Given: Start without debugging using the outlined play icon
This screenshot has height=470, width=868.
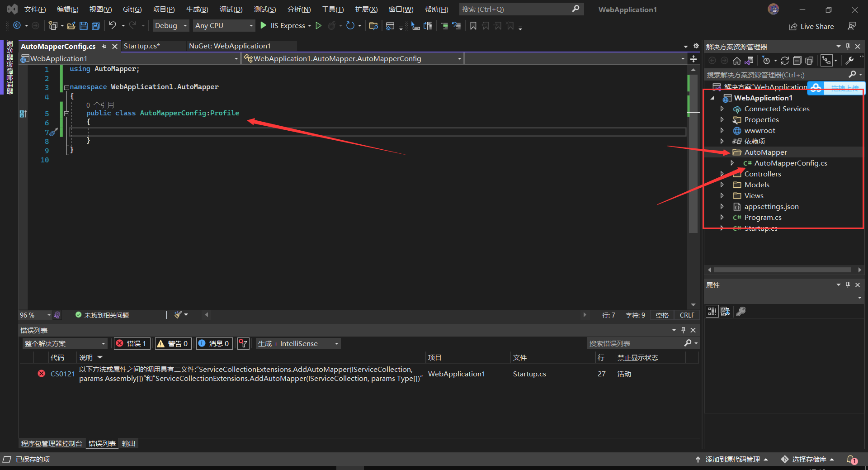Looking at the screenshot, I should (x=319, y=26).
